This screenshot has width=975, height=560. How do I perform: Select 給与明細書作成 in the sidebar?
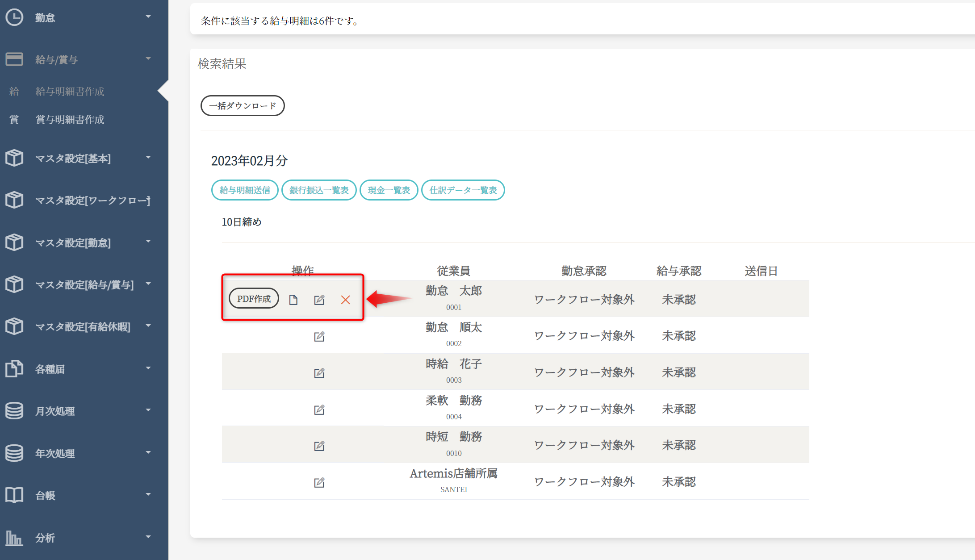[x=70, y=92]
